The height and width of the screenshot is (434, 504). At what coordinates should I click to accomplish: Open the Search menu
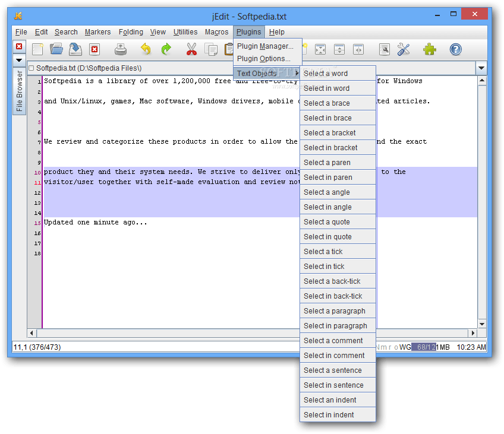coord(66,32)
